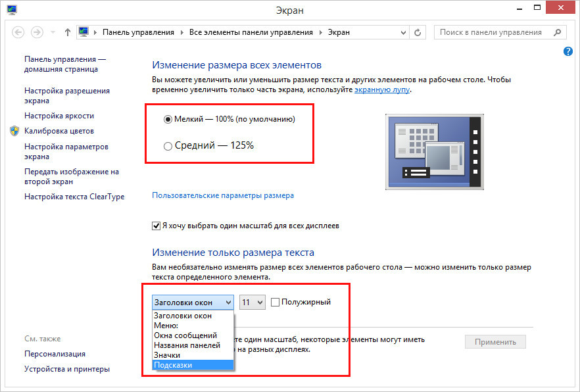Click the display preview image

pyautogui.click(x=434, y=152)
